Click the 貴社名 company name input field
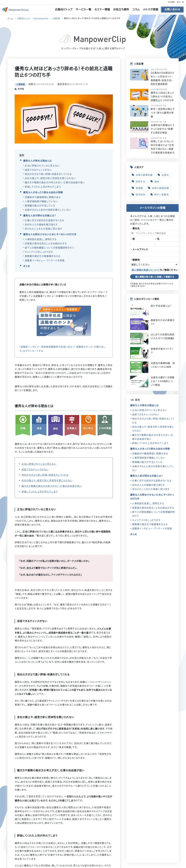Viewport: 186px width, 868px height. click(154, 233)
